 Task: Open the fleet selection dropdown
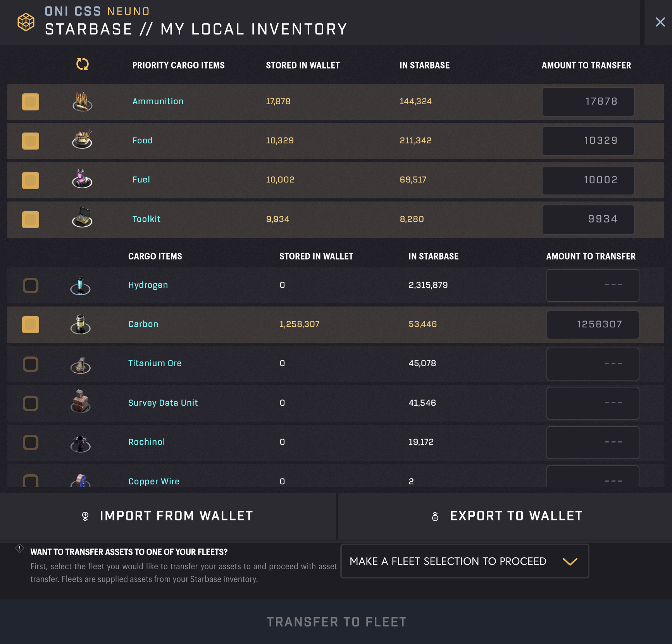465,561
